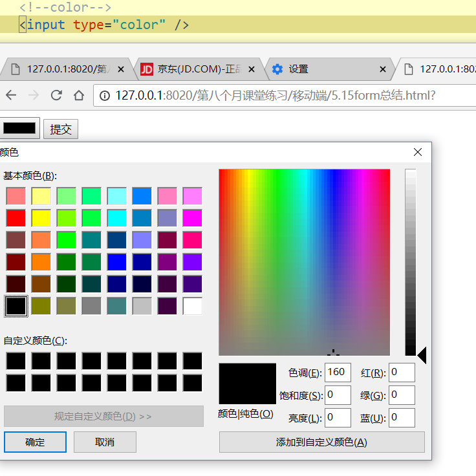Close the 颜色 color dialog
The image size is (476, 476).
coord(417,152)
